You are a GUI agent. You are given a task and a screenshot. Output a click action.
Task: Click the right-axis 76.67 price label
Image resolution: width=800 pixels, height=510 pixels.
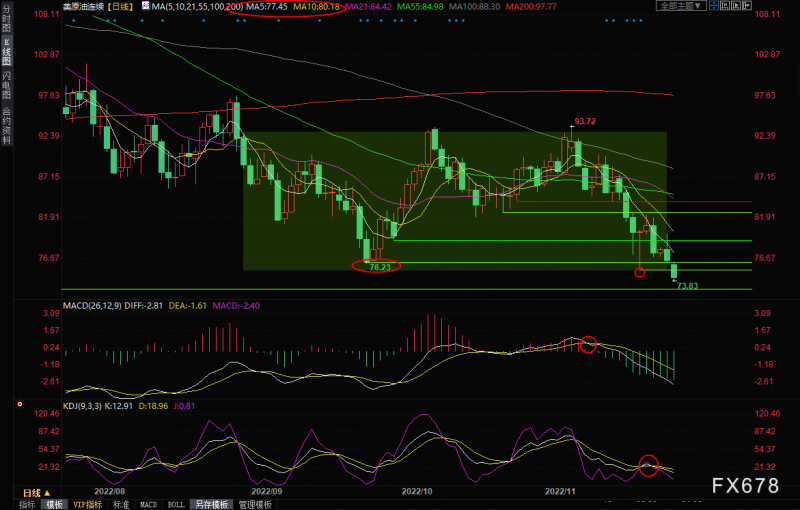point(765,258)
